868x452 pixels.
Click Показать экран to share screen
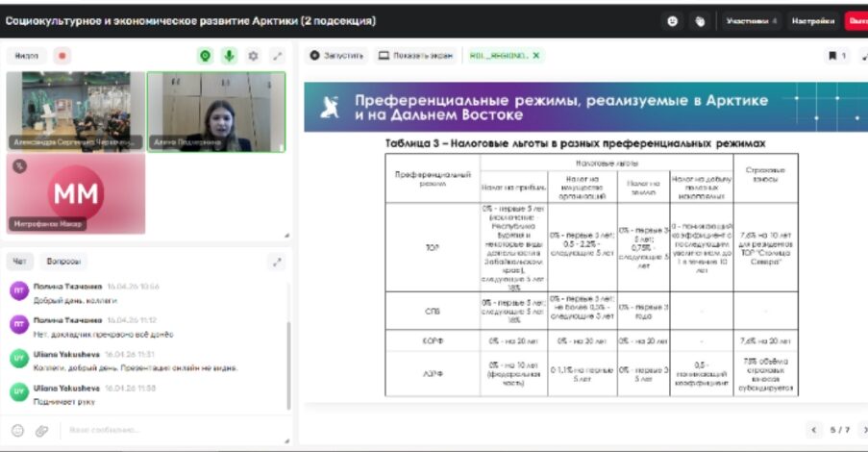(x=416, y=56)
